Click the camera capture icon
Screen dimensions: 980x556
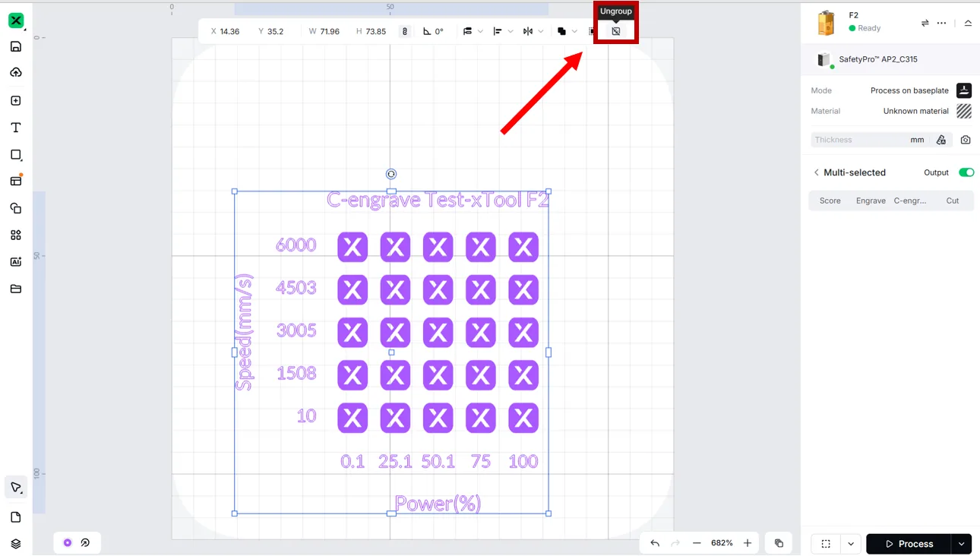[966, 140]
